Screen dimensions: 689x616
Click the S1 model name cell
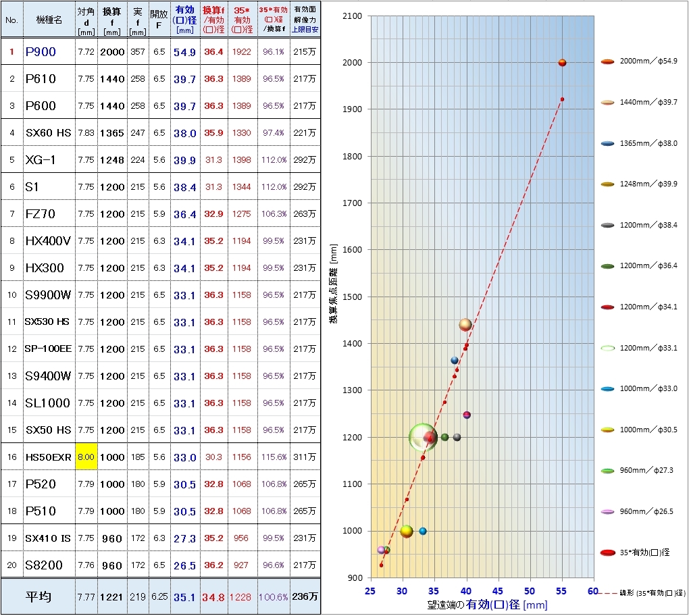pos(49,186)
